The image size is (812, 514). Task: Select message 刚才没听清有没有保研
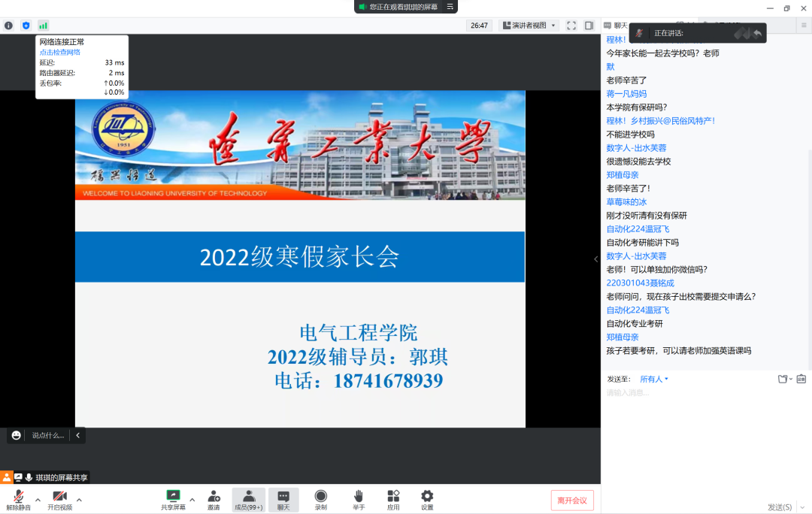click(647, 216)
